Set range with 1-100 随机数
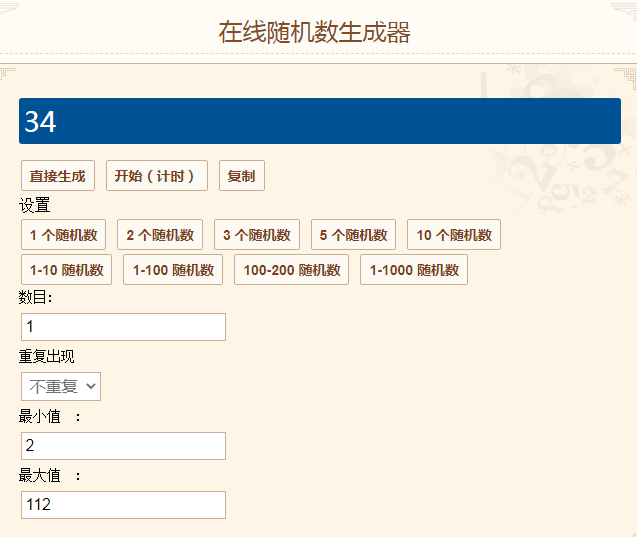The width and height of the screenshot is (637, 537). (x=173, y=270)
